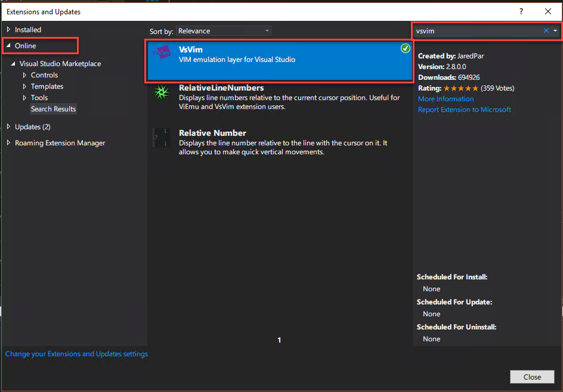Select the Tools marketplace category
This screenshot has width=563, height=392.
39,98
